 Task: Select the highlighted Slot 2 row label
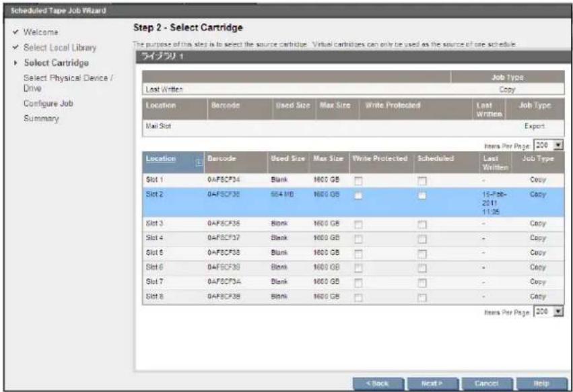point(155,194)
